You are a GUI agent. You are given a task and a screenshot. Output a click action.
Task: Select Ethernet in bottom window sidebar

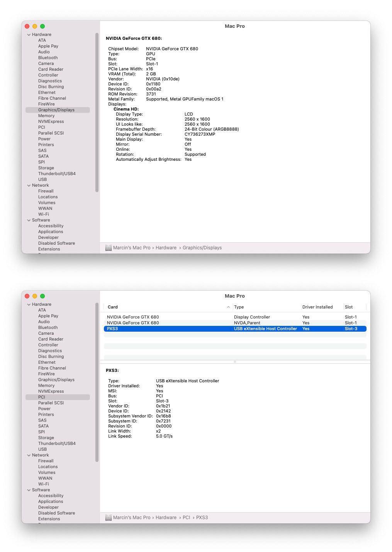pos(47,362)
